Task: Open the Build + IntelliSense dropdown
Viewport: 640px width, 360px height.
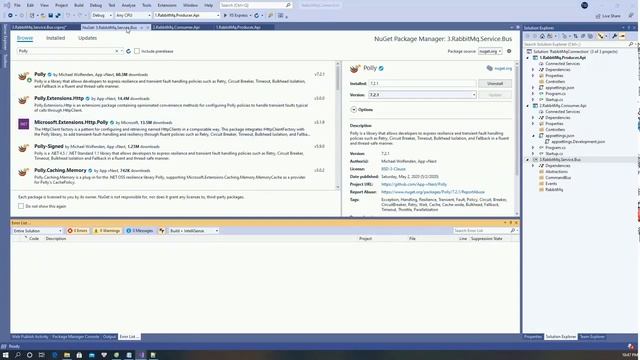Action: pos(194,231)
